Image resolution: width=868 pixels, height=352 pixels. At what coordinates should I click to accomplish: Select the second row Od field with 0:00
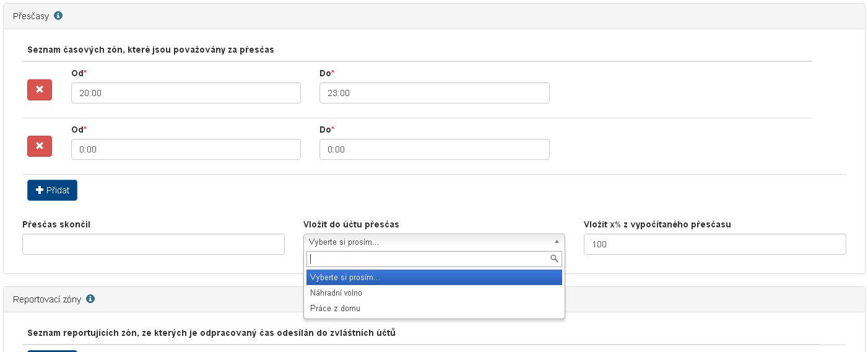[186, 149]
